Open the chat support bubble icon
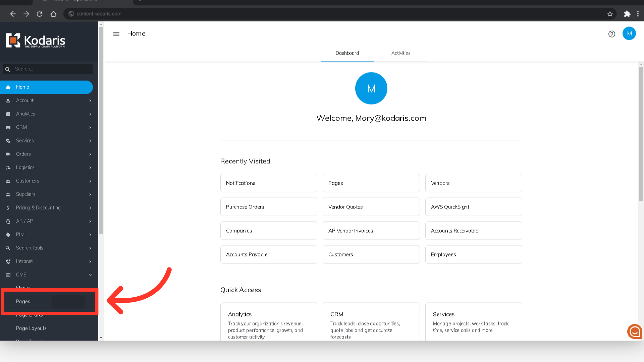This screenshot has height=362, width=644. (635, 331)
